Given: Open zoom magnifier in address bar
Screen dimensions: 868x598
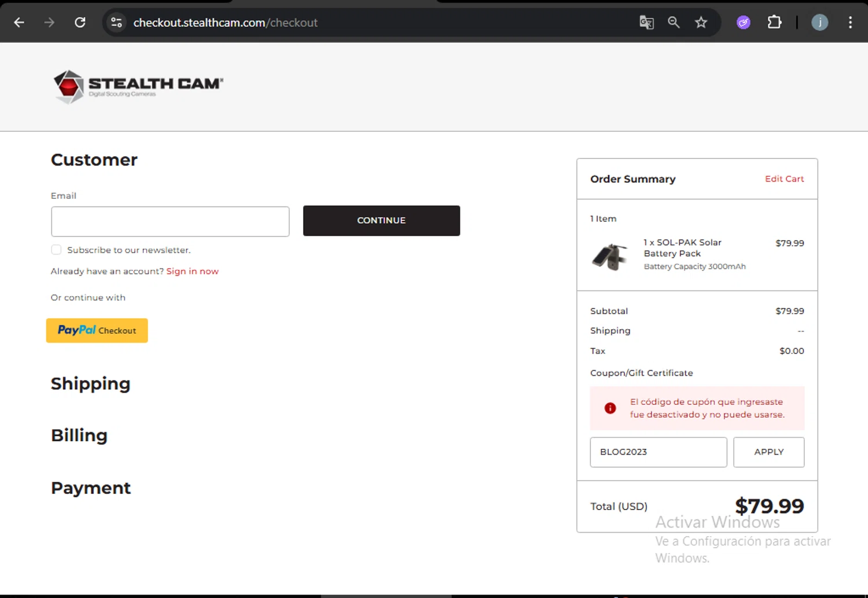Looking at the screenshot, I should pos(674,23).
